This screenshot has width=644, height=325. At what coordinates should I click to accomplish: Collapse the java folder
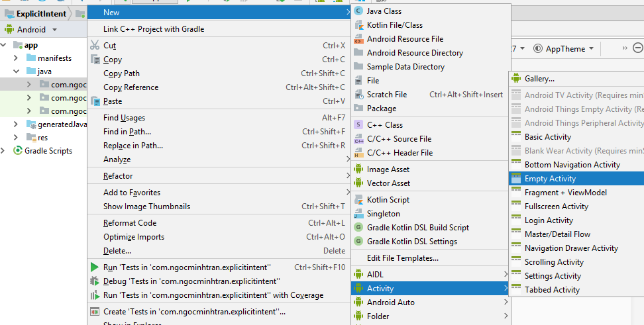pos(16,71)
